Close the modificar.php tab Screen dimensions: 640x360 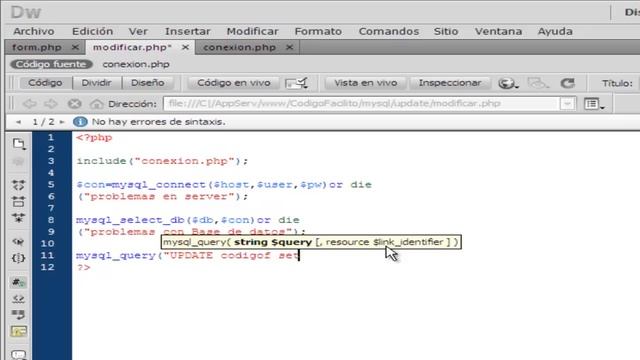[x=185, y=47]
